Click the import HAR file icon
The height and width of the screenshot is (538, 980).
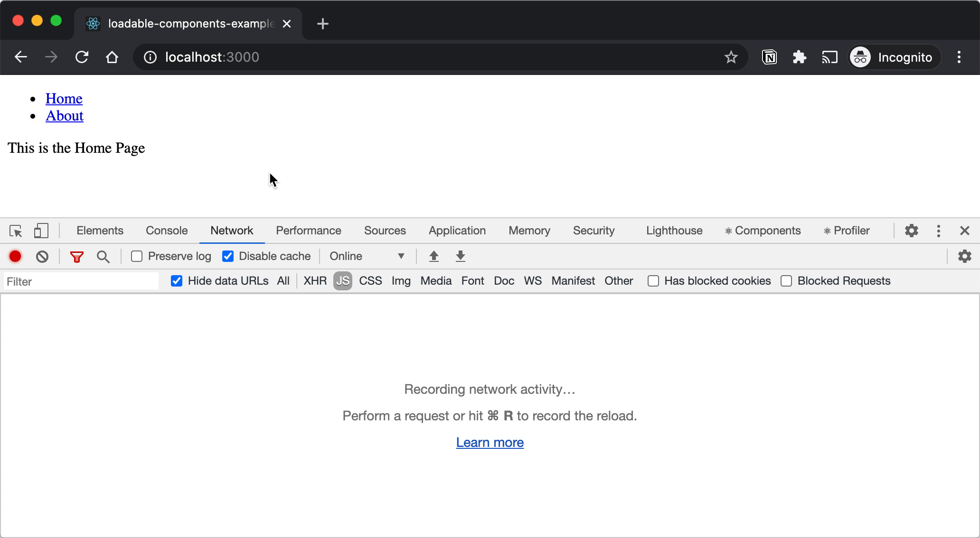point(433,256)
